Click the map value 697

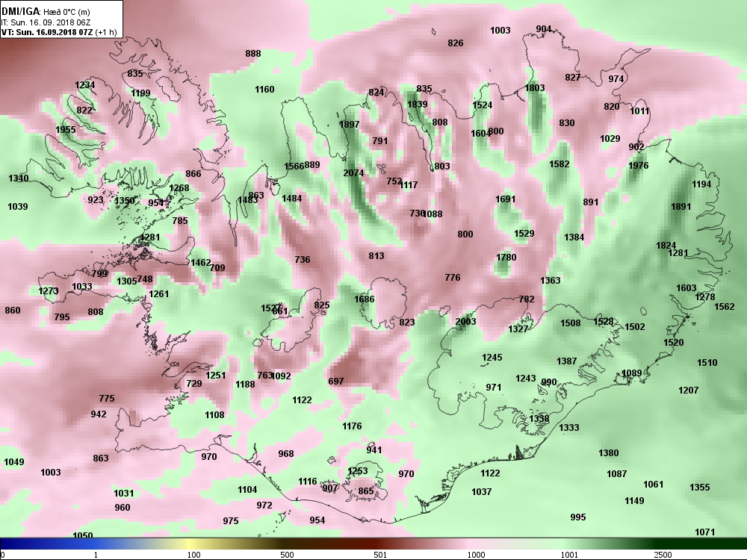pyautogui.click(x=336, y=382)
